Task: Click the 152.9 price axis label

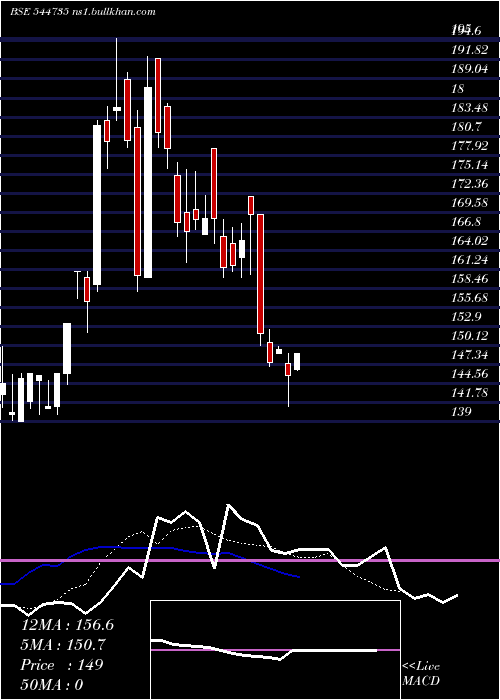Action: tap(467, 317)
